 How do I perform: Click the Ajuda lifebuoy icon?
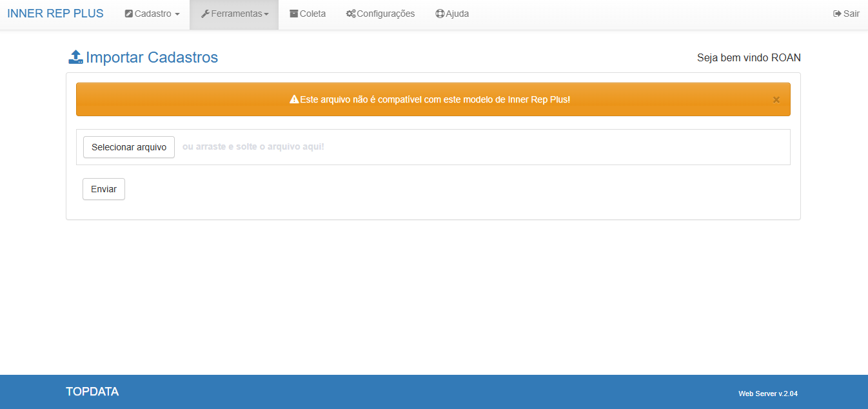pyautogui.click(x=440, y=14)
